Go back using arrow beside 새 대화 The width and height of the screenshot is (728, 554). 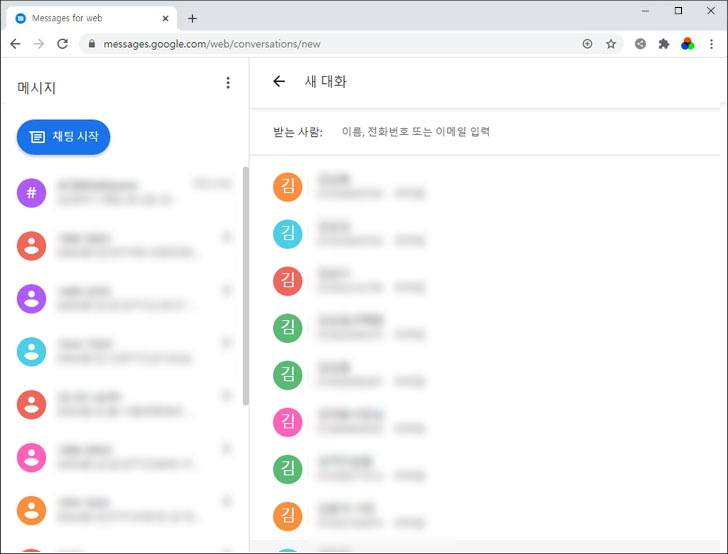[279, 81]
